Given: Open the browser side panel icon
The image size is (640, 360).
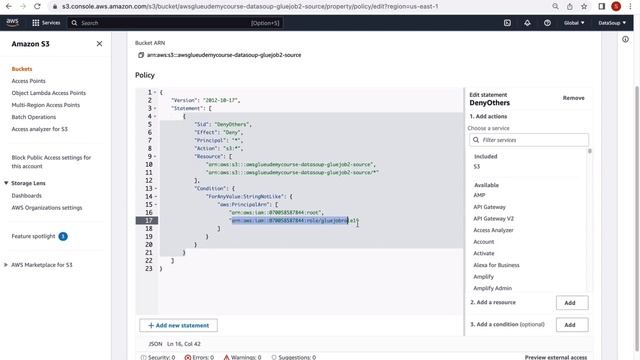Looking at the screenshot, I should pyautogui.click(x=602, y=7).
